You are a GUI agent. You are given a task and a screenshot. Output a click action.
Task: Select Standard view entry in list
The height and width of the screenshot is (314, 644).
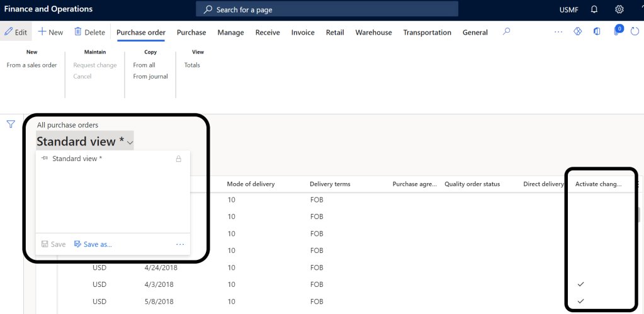(77, 159)
